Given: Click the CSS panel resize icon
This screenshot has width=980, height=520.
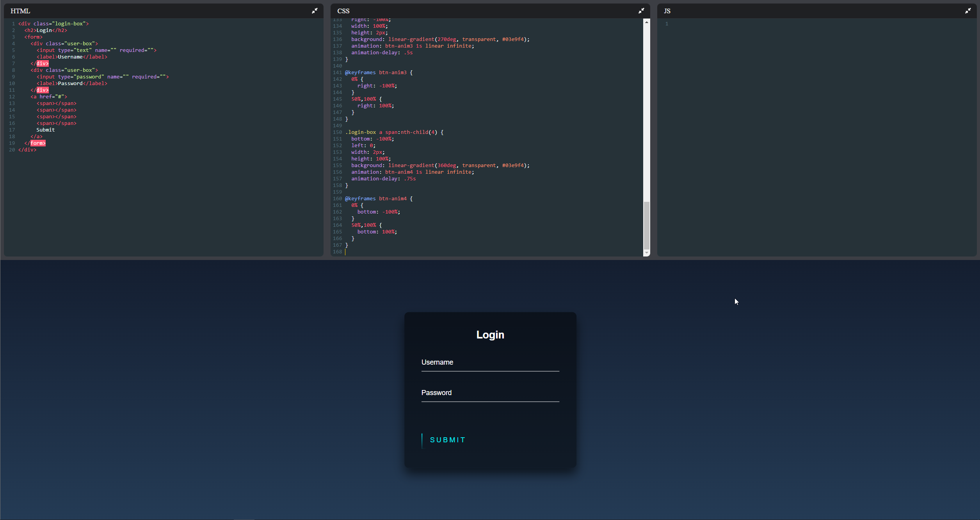Looking at the screenshot, I should (x=641, y=11).
